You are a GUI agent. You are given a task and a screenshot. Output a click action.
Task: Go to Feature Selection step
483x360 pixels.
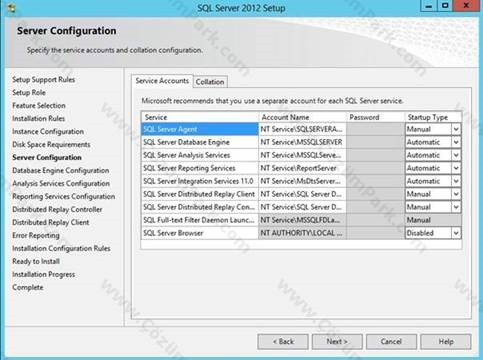tap(39, 105)
